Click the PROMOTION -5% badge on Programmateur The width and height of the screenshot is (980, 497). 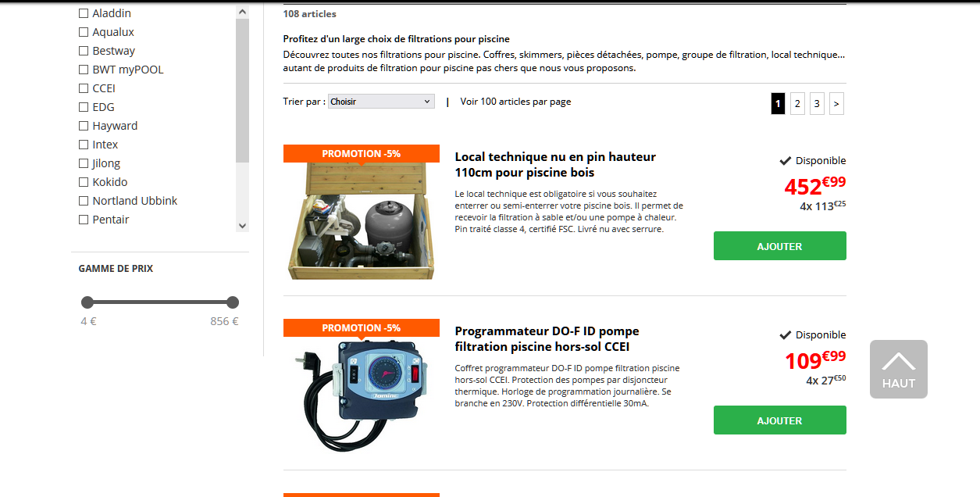click(x=361, y=328)
